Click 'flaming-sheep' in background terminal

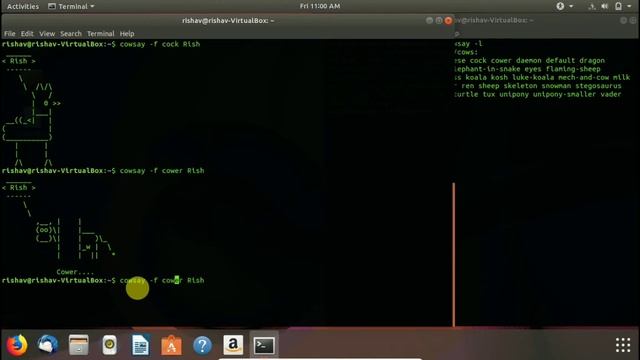573,69
